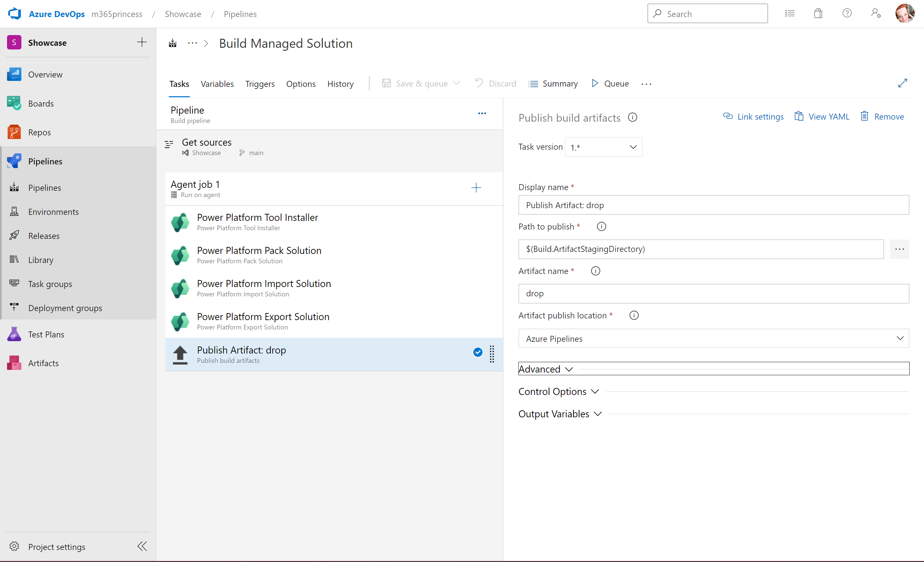924x562 pixels.
Task: Grab the drag handle on Publish Artifact task
Action: click(x=492, y=354)
